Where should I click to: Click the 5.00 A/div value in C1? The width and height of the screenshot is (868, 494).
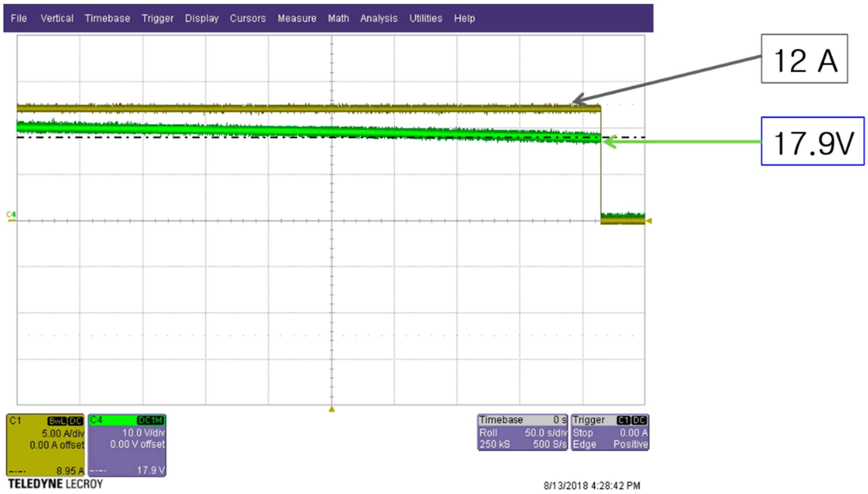[63, 433]
